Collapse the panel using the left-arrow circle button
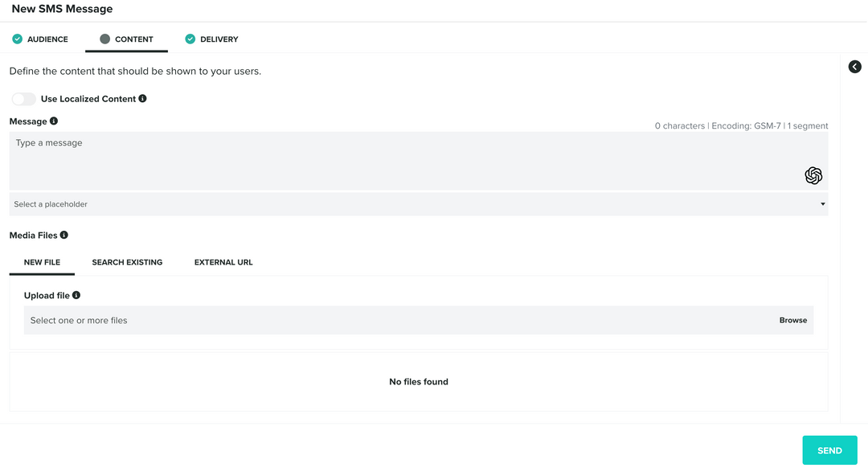The height and width of the screenshot is (472, 868). 854,67
